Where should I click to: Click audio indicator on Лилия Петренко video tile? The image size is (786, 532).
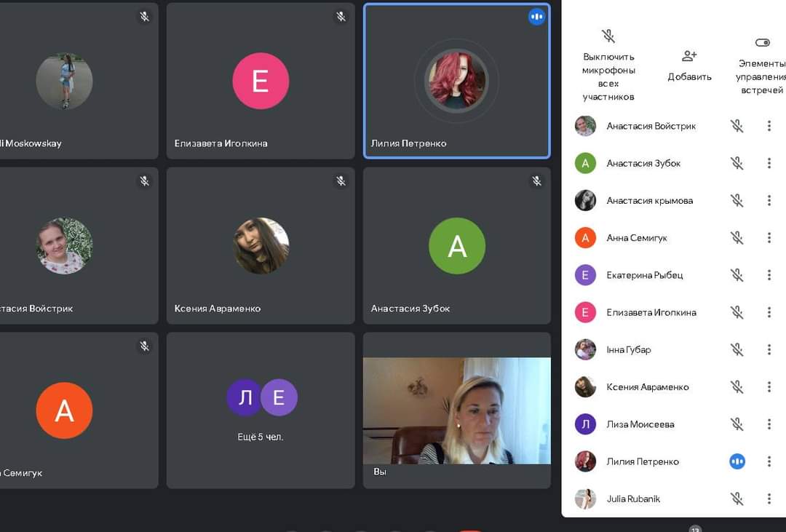coord(536,16)
